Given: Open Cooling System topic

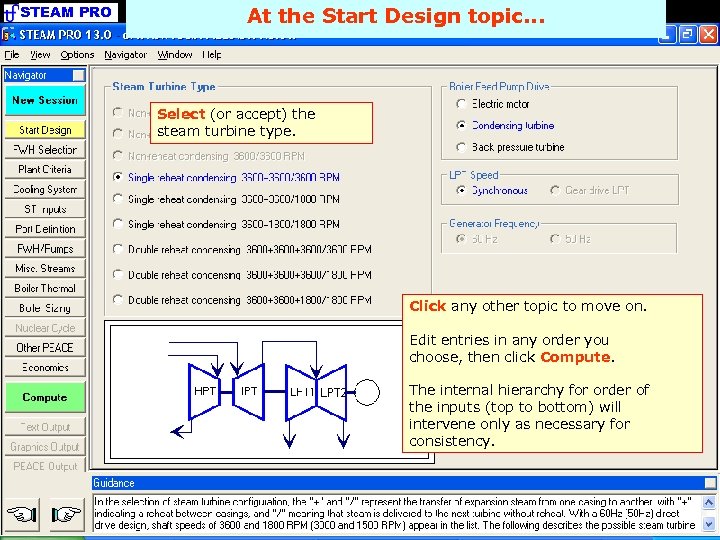Looking at the screenshot, I should [45, 189].
